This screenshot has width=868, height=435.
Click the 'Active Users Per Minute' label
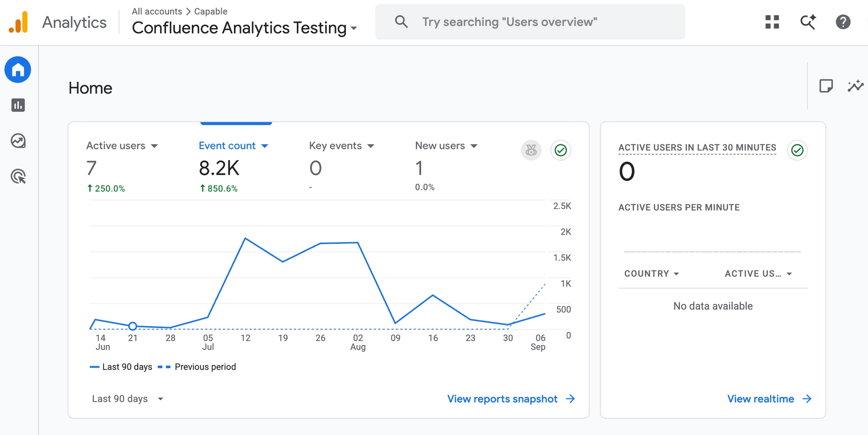679,207
